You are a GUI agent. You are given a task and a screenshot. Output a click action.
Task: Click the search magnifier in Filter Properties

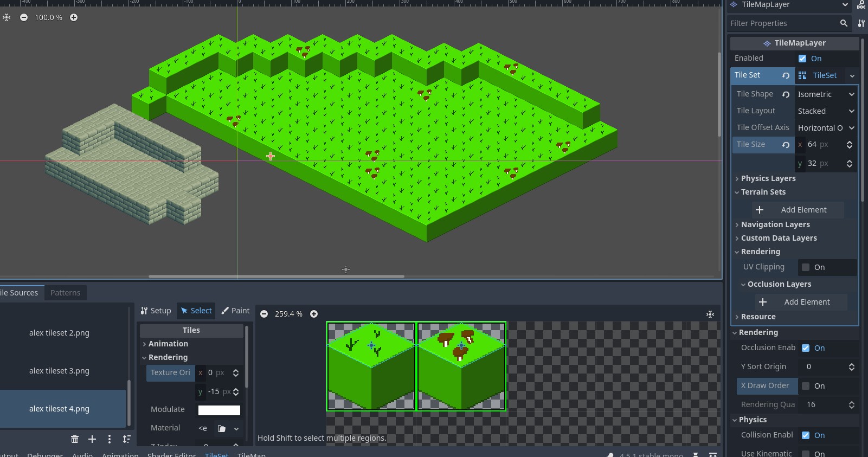[x=844, y=23]
